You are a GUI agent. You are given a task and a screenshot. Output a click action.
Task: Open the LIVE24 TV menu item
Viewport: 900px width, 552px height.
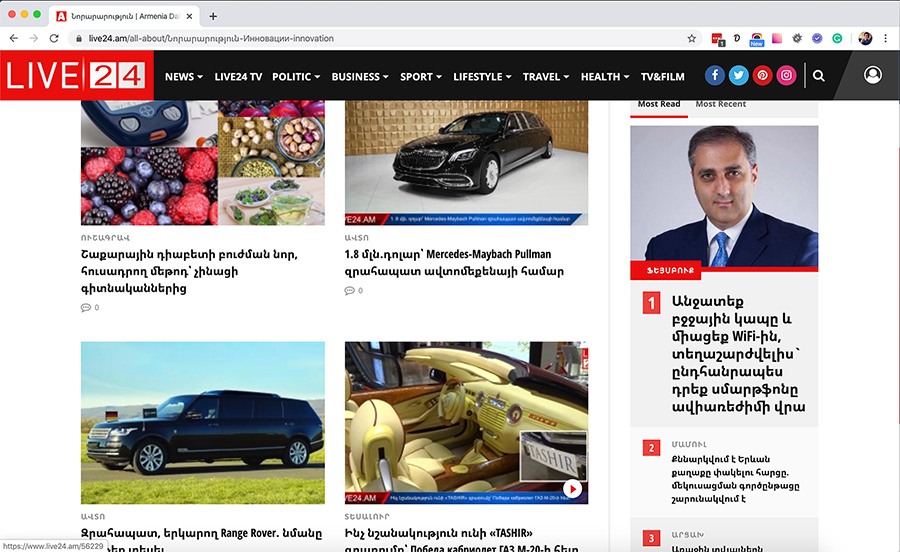coord(238,76)
